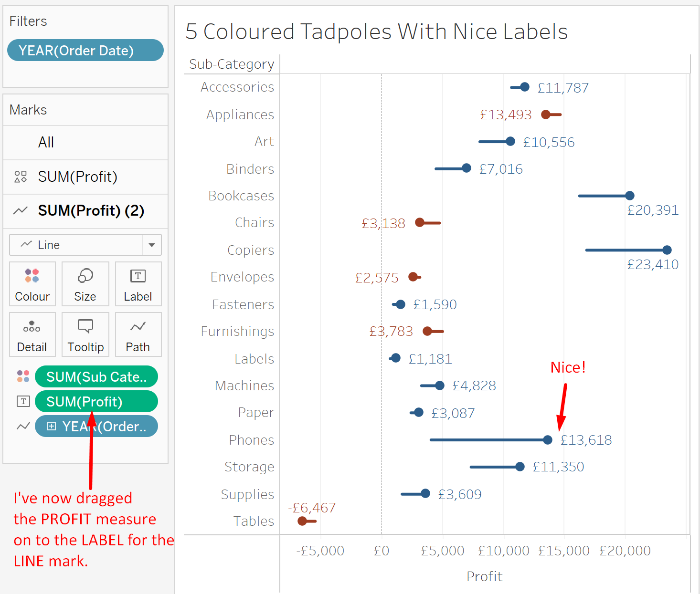The image size is (700, 594).
Task: Open the mark type dropdown showing Line
Action: point(152,245)
